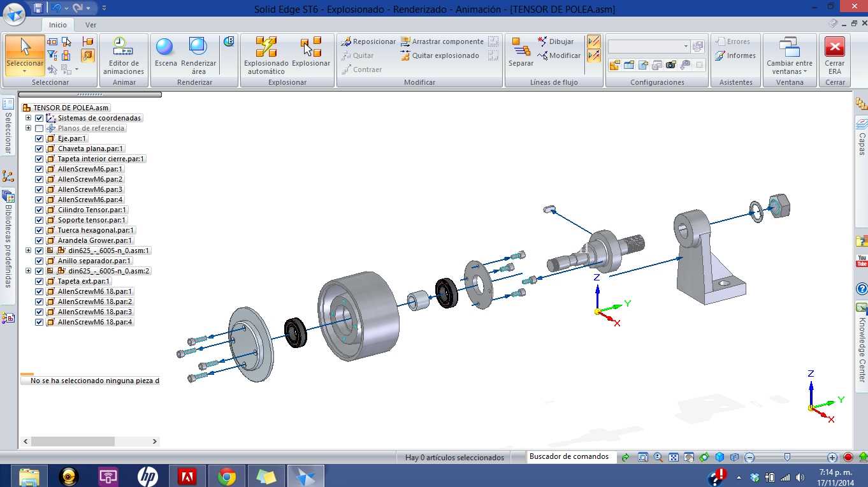Open Adobe Reader from the taskbar
Viewport: 868px width, 487px height.
pos(187,476)
